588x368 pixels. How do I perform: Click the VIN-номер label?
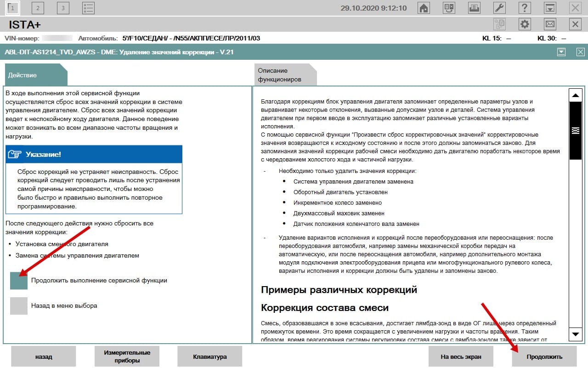(x=22, y=38)
